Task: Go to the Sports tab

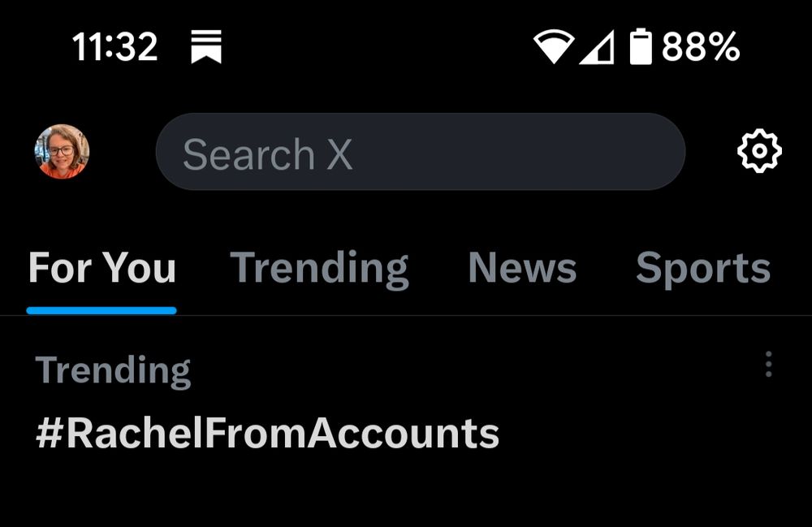Action: (x=702, y=268)
